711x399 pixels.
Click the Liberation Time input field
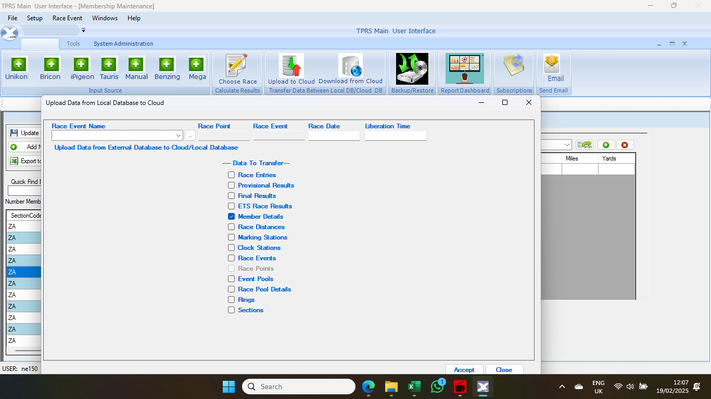[x=395, y=136]
